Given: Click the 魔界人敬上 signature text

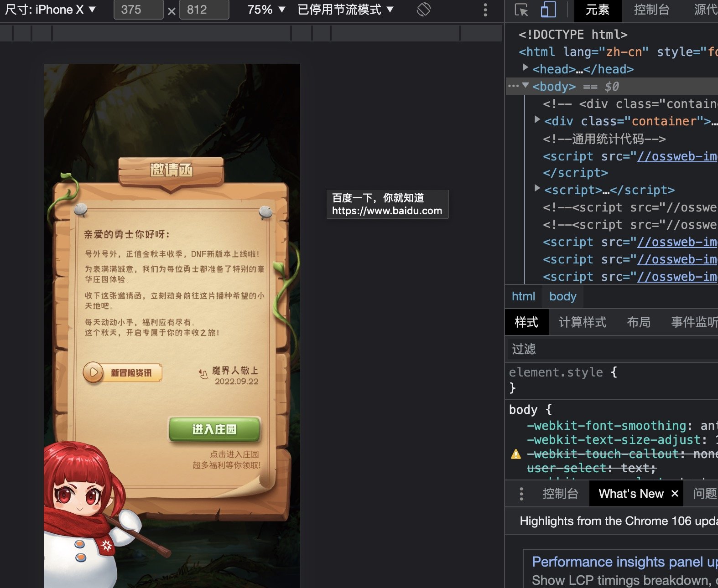Looking at the screenshot, I should click(x=235, y=371).
